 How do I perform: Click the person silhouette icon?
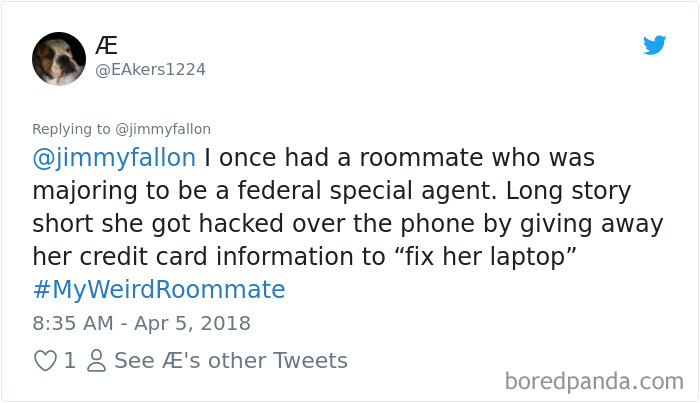tap(98, 360)
